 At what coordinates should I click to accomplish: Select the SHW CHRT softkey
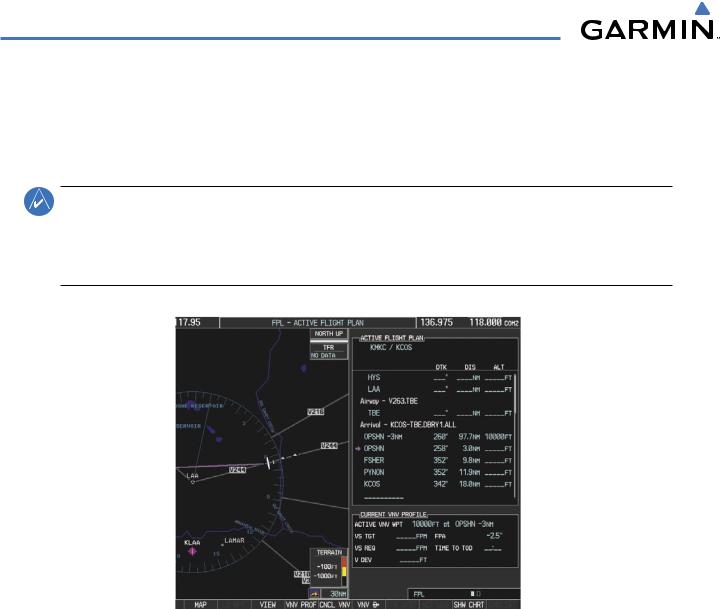click(x=469, y=604)
